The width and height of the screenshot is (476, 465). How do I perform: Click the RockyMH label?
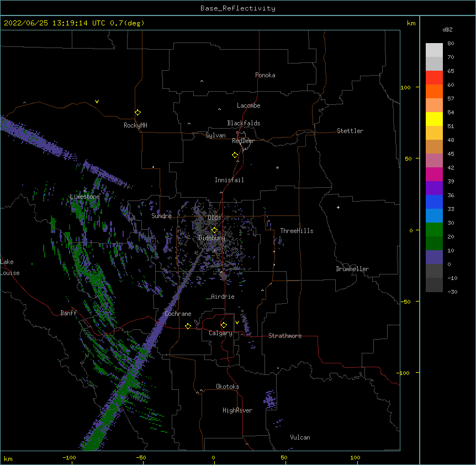click(x=135, y=125)
